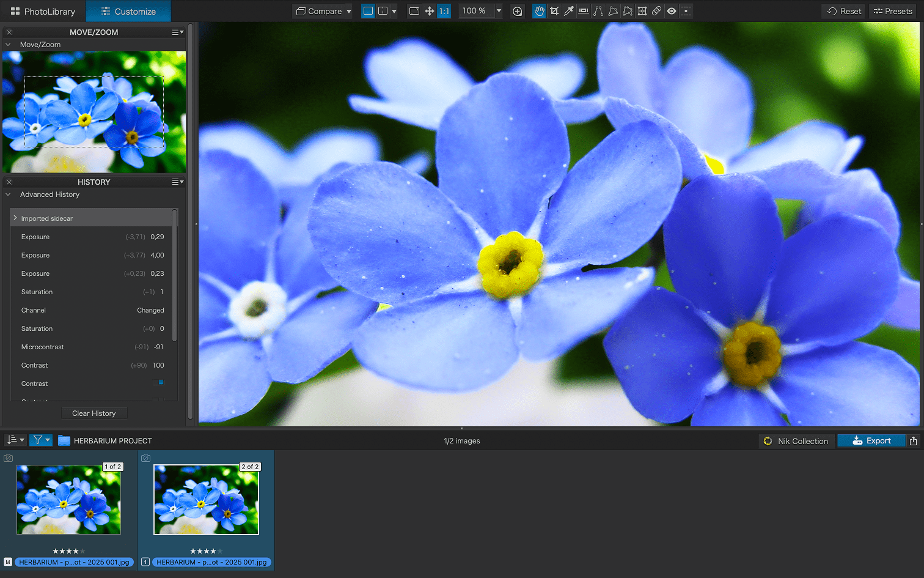Image resolution: width=924 pixels, height=578 pixels.
Task: Switch to the Customize tab
Action: point(128,11)
